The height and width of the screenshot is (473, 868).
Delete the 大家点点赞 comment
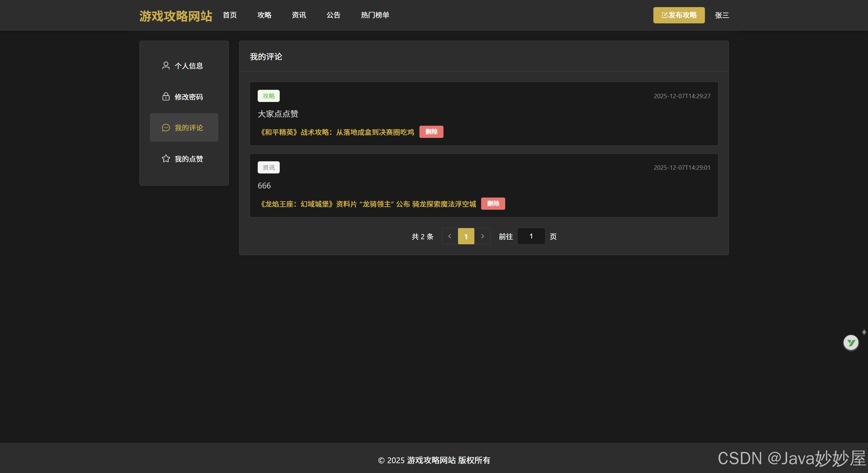tap(431, 132)
